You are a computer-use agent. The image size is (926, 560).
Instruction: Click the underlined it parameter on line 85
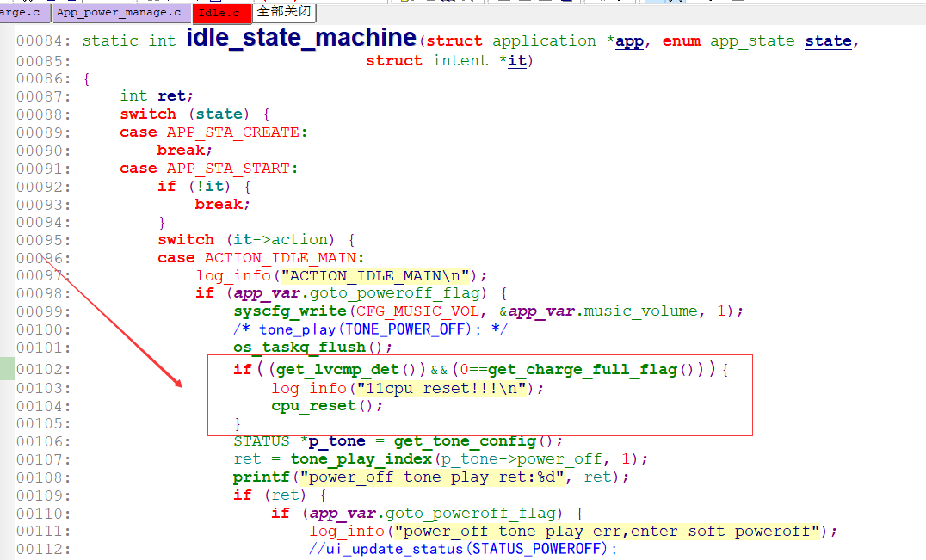tap(516, 61)
